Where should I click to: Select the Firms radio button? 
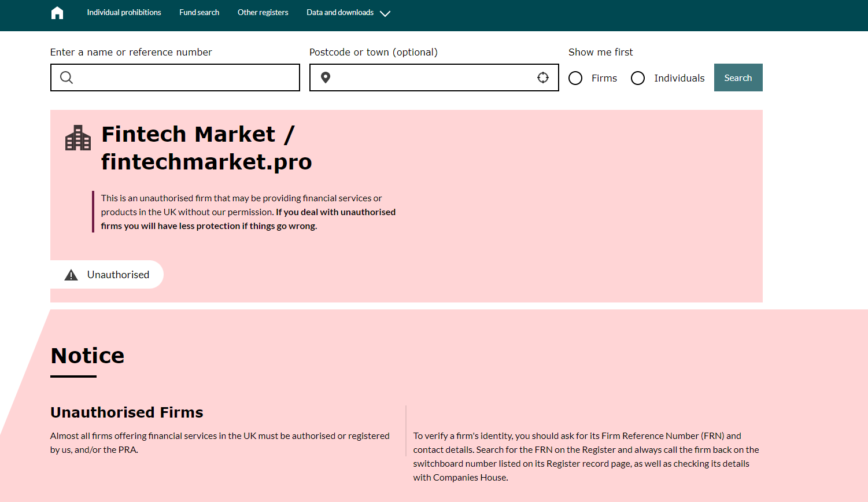point(575,78)
